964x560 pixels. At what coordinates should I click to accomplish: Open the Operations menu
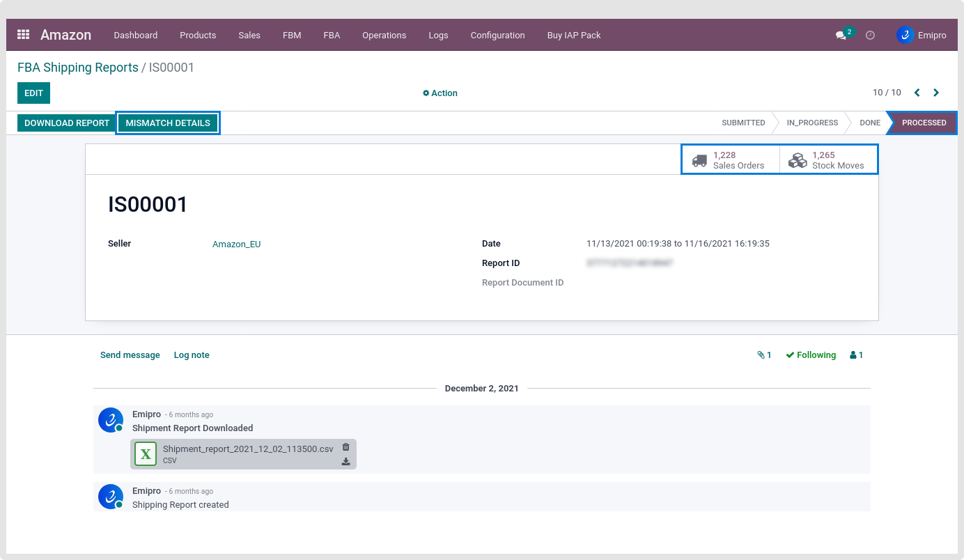point(384,36)
